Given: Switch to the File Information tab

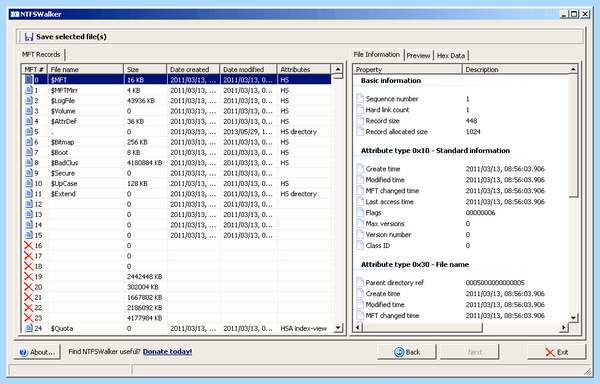Looking at the screenshot, I should click(377, 54).
